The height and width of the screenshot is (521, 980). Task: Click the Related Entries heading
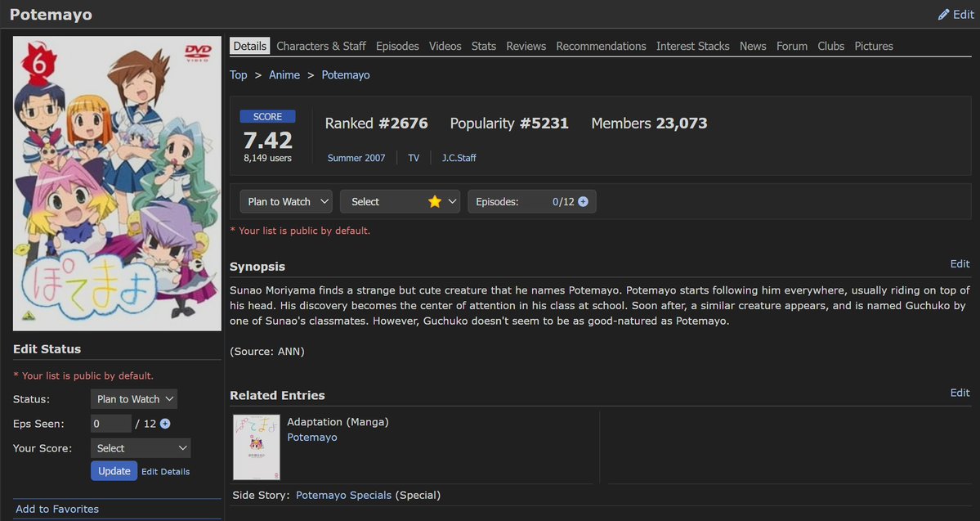[278, 395]
